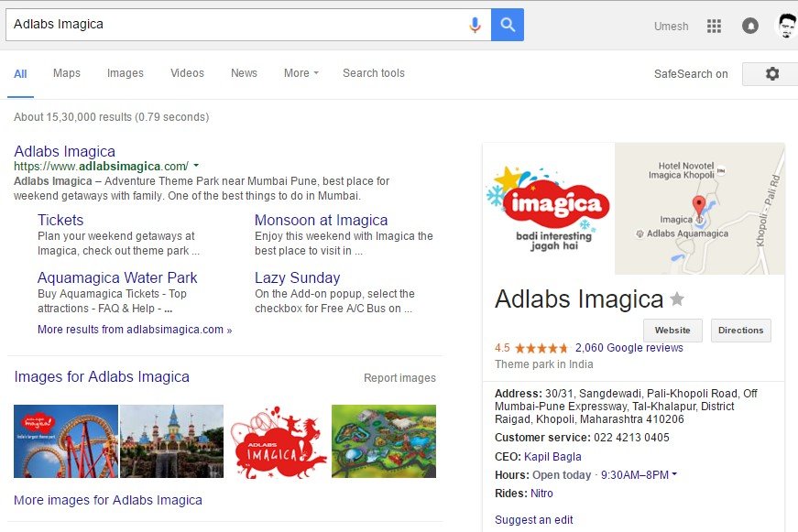Switch to the Images tab
This screenshot has height=532, width=798.
126,73
